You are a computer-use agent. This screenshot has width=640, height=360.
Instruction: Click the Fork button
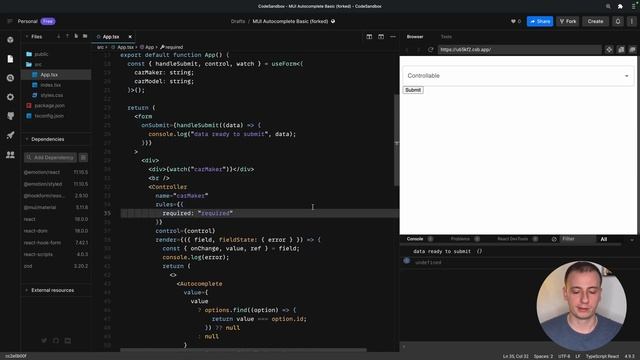point(568,21)
